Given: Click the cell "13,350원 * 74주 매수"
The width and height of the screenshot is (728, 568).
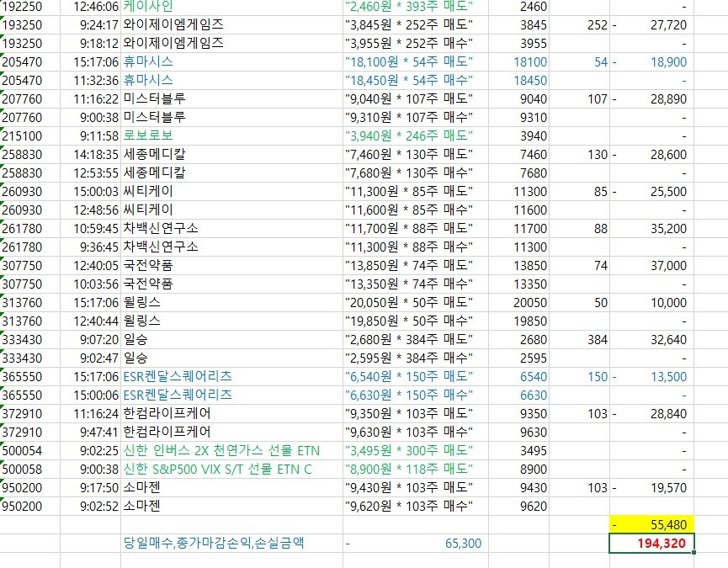Looking at the screenshot, I should [x=416, y=284].
